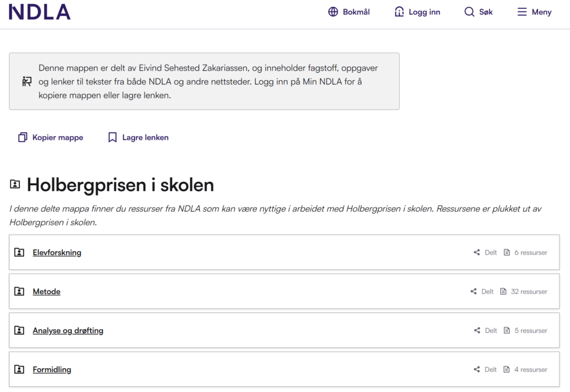This screenshot has height=392, width=570.
Task: Open Analyse og drøfting
Action: [68, 330]
